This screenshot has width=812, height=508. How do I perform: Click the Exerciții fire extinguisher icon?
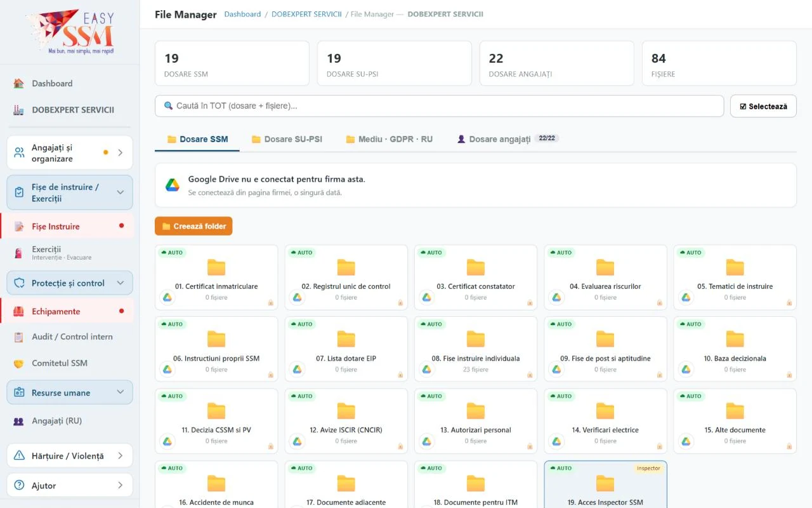tap(19, 253)
